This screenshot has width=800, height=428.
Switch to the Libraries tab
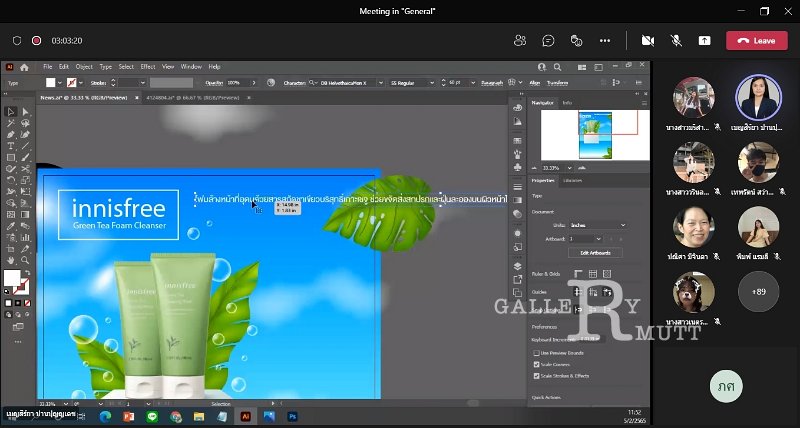coord(572,181)
